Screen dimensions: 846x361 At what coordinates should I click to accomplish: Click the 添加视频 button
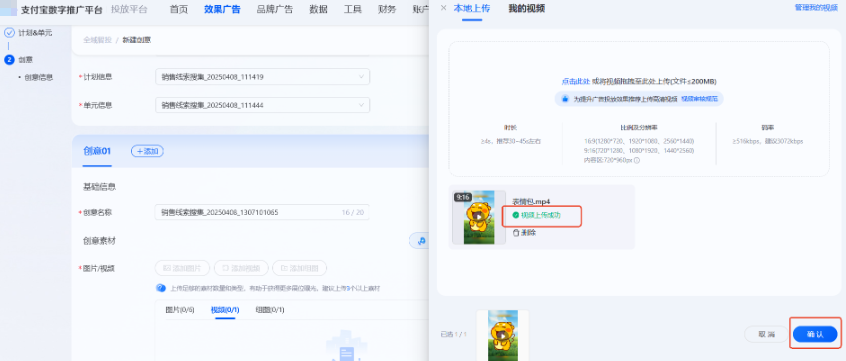[241, 268]
